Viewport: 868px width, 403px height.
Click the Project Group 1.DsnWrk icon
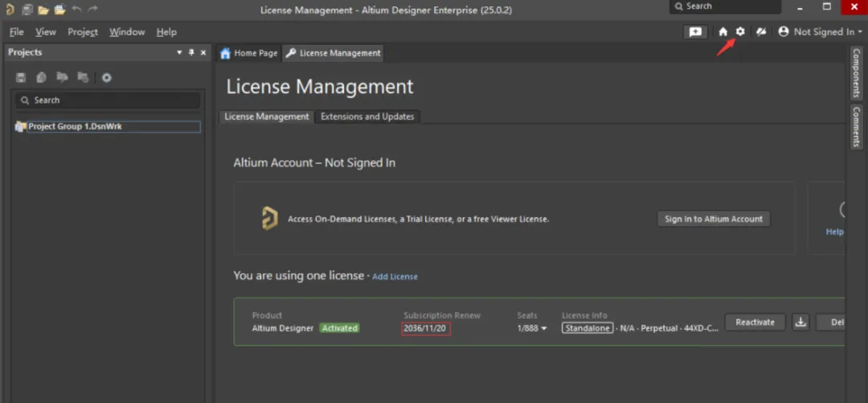click(x=20, y=127)
